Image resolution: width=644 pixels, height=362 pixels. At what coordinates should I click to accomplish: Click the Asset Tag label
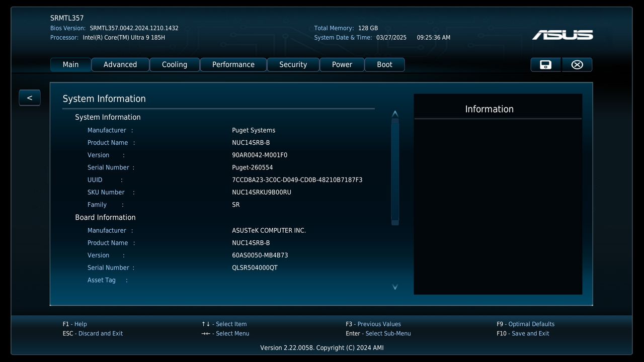pos(102,280)
